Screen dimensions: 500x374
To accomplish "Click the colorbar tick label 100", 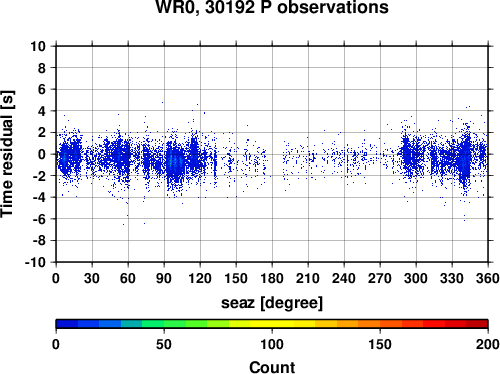I will [272, 344].
